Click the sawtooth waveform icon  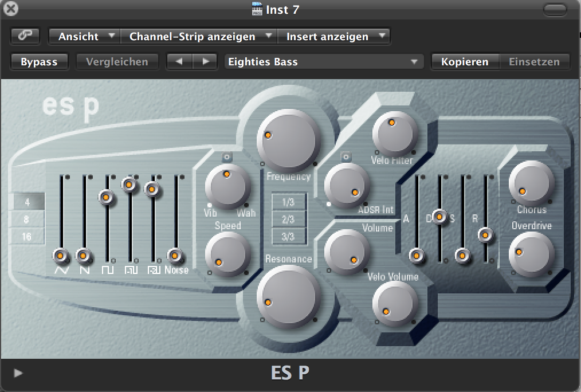click(84, 270)
